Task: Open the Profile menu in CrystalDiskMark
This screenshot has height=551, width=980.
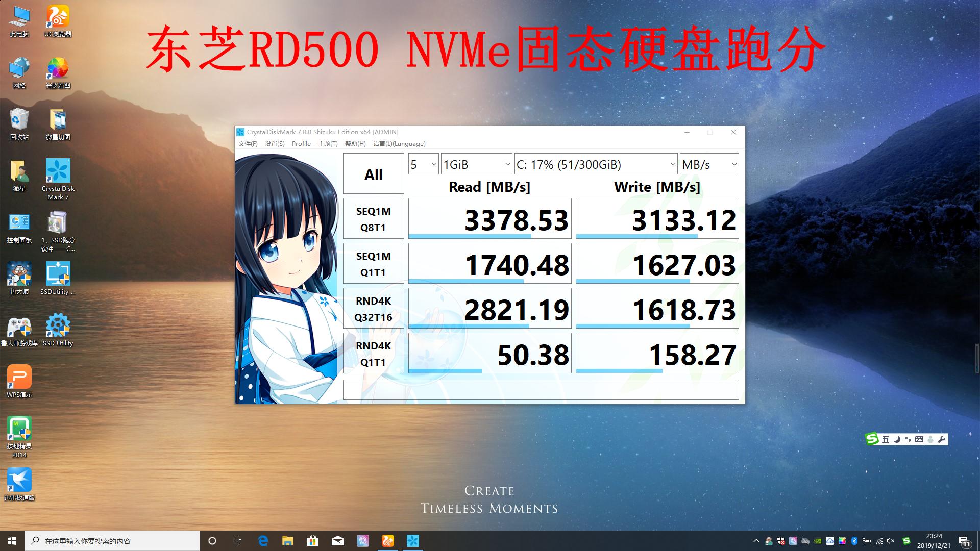Action: [x=301, y=143]
